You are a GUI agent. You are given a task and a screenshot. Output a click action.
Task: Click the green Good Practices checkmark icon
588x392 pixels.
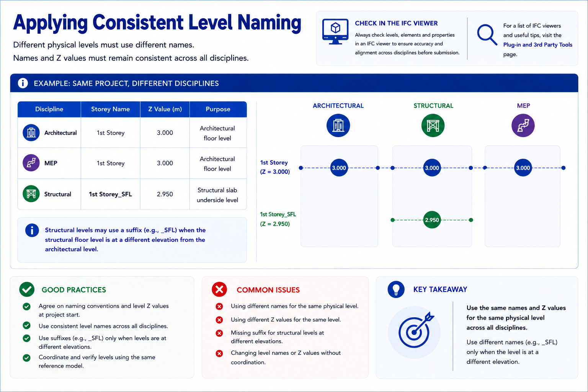[27, 290]
